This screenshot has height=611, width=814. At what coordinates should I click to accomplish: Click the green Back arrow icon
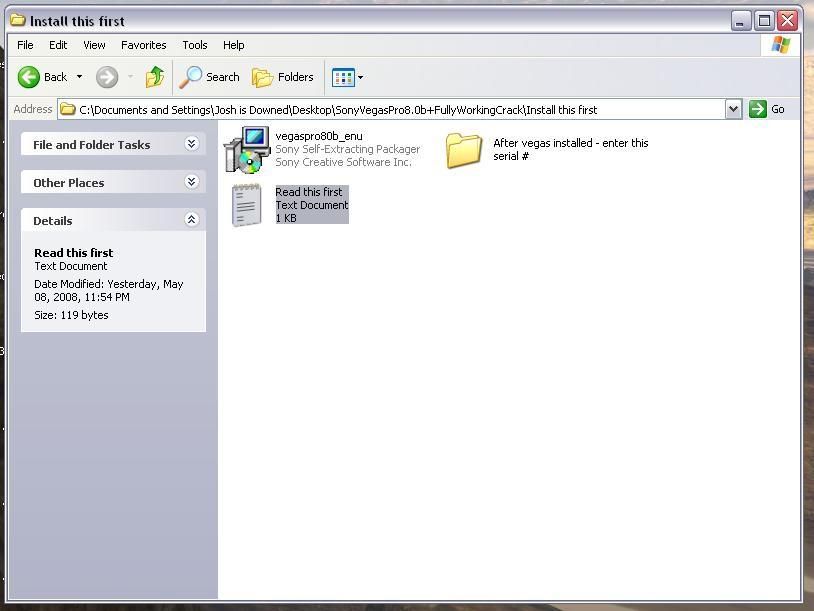(29, 77)
